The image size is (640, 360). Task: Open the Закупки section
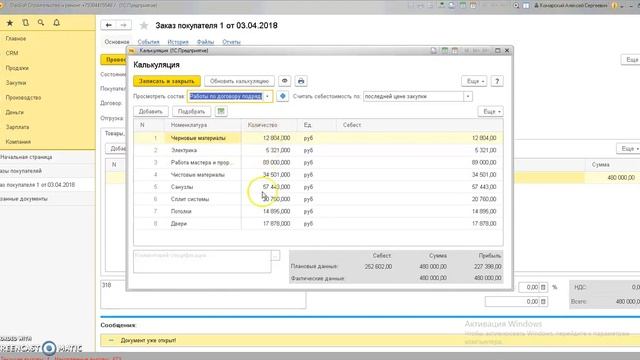16,83
